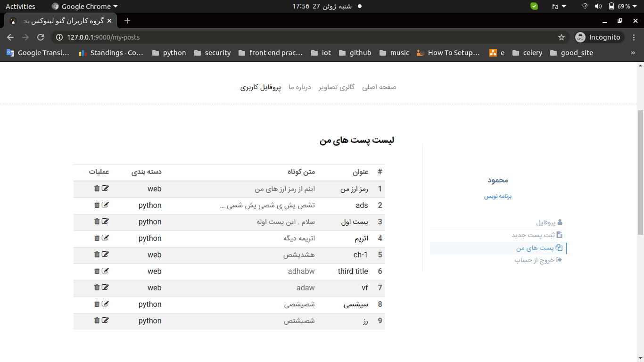Edit the 'پست اول' post via pencil icon
This screenshot has width=644, height=362.
tap(105, 222)
